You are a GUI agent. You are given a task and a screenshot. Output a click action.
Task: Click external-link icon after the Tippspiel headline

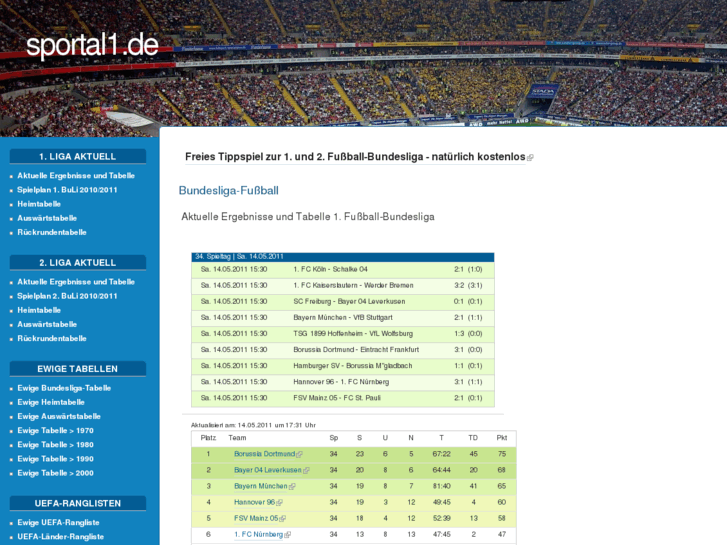pyautogui.click(x=530, y=158)
